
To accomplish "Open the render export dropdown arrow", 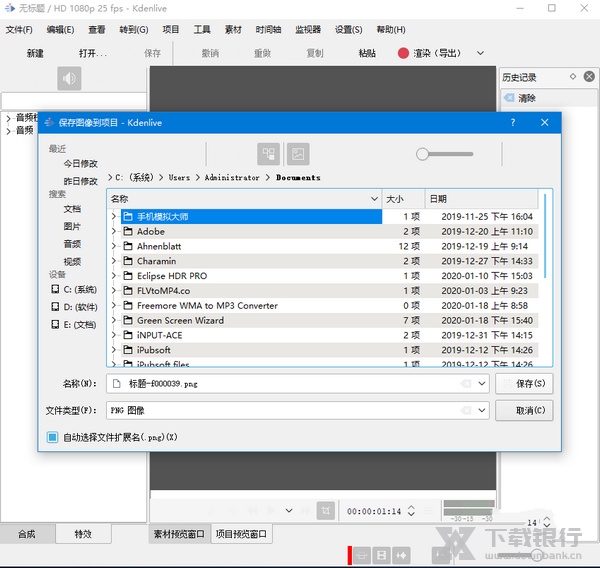I will click(480, 53).
